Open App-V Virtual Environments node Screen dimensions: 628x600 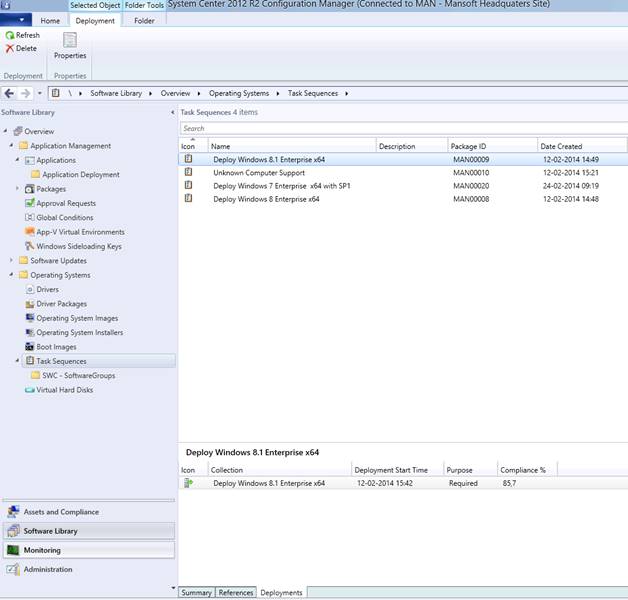click(79, 231)
